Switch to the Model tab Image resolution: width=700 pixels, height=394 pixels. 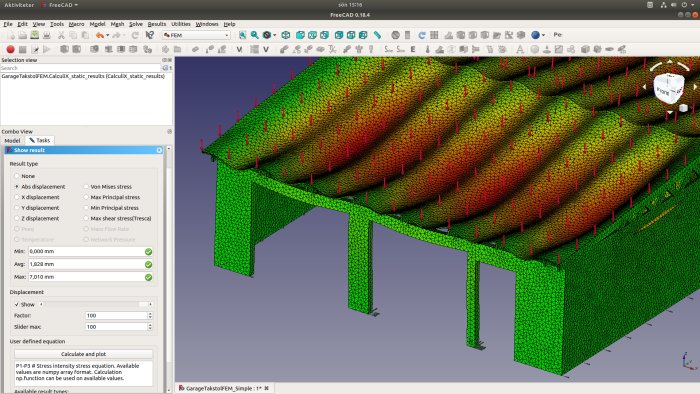pyautogui.click(x=12, y=140)
